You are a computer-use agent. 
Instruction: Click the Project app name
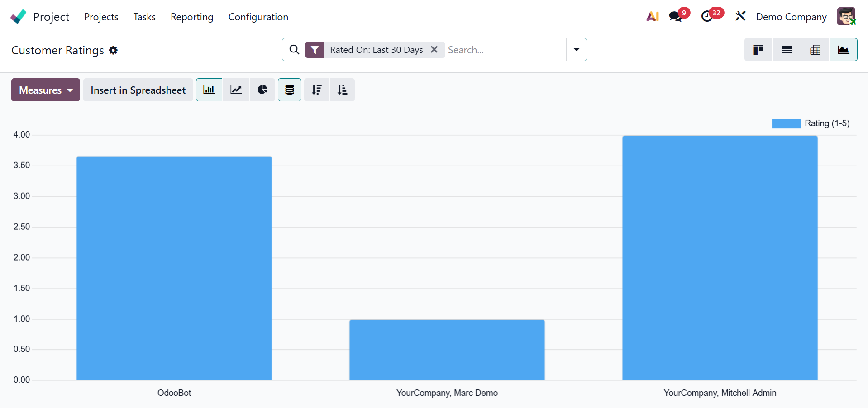(51, 17)
